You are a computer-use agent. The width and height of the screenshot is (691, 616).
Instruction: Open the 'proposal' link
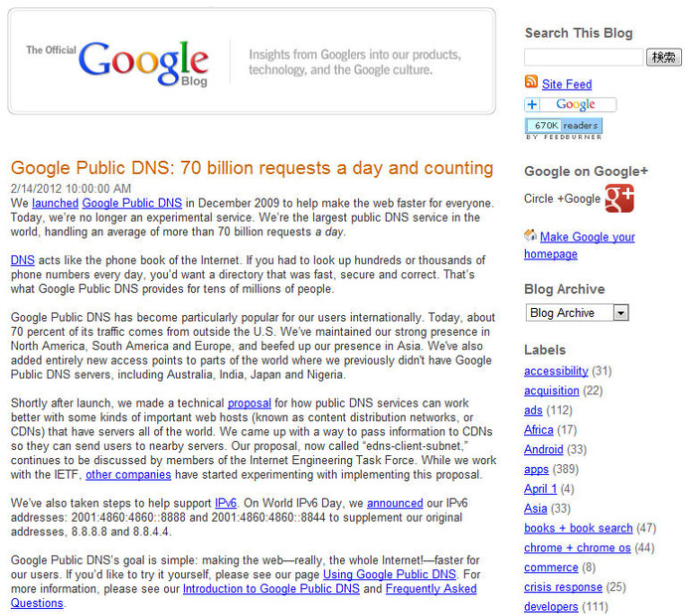point(249,403)
